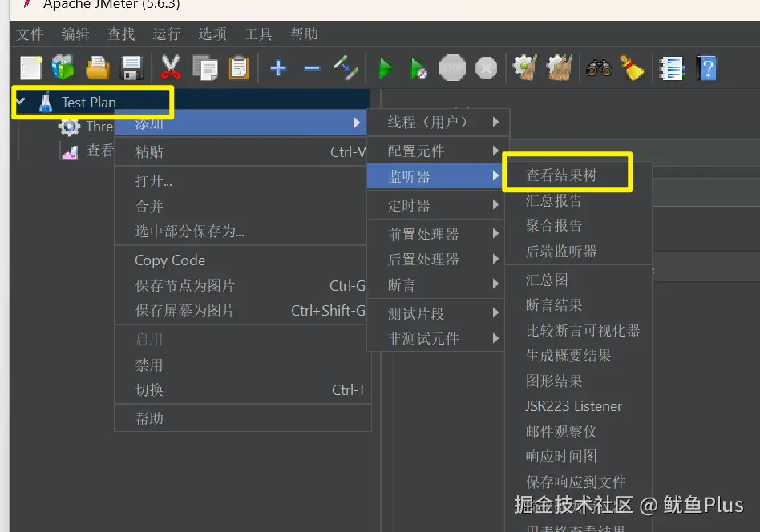The height and width of the screenshot is (532, 760).
Task: Select 帮助 at context menu bottom
Action: [242, 418]
